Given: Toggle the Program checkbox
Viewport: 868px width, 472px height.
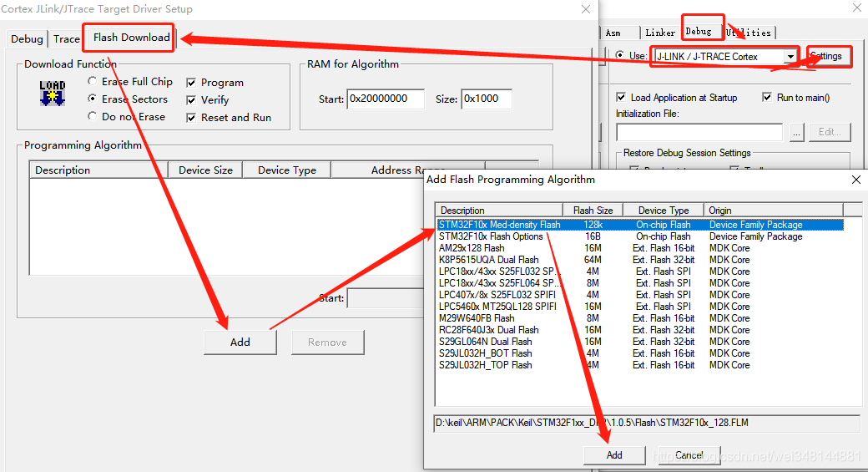Looking at the screenshot, I should (x=191, y=83).
